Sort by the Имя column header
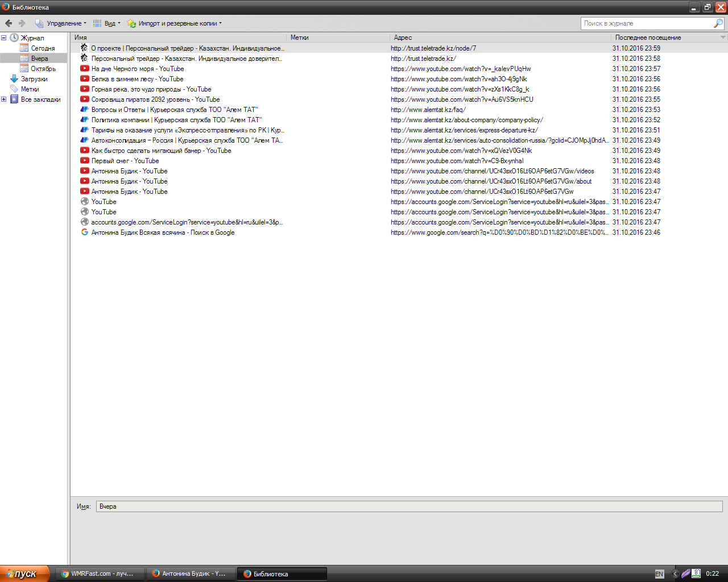This screenshot has width=728, height=582. click(179, 38)
